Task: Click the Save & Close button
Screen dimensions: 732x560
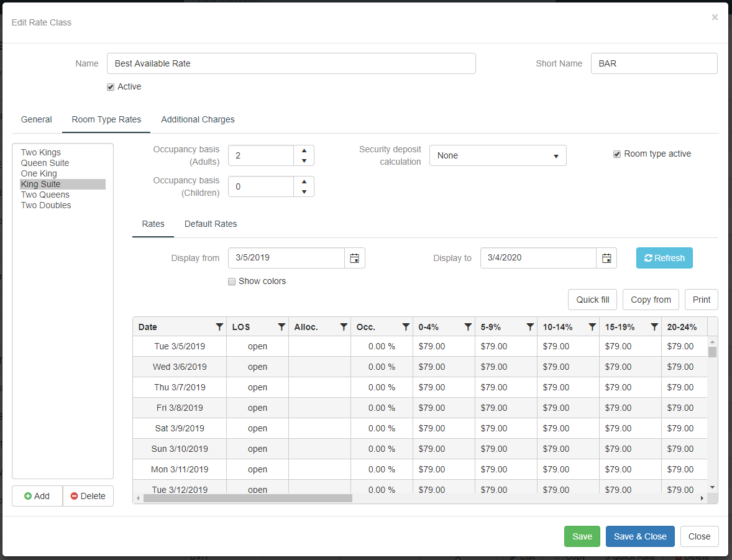Action: point(640,536)
